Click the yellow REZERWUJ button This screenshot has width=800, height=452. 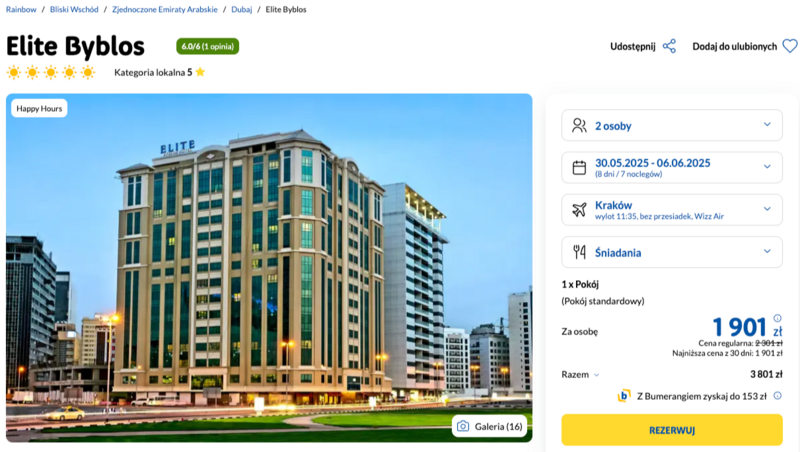672,430
